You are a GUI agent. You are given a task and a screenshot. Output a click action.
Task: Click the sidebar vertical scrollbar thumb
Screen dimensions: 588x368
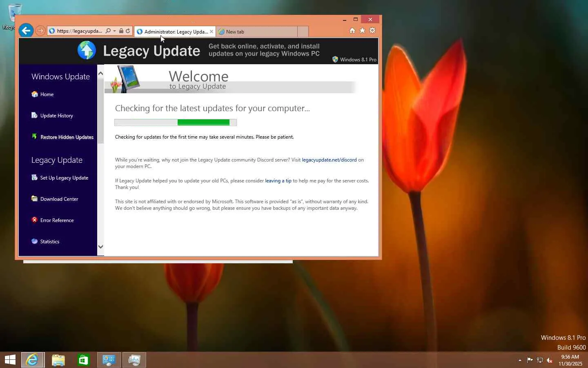pos(100,110)
